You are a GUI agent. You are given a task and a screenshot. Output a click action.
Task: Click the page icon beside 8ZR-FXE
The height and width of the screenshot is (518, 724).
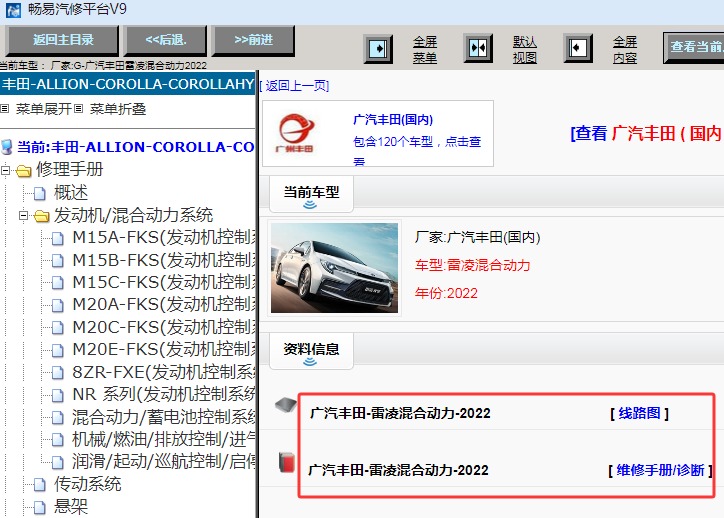(58, 373)
